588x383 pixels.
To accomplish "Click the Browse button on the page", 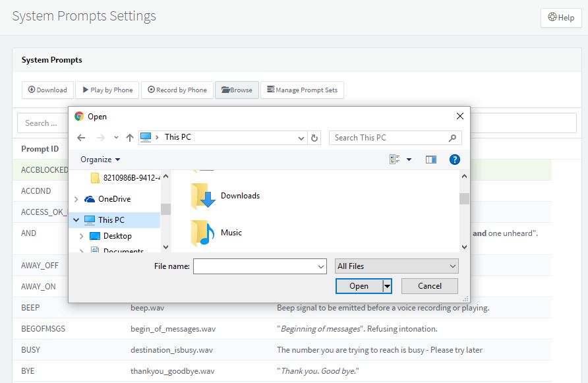I will pyautogui.click(x=237, y=90).
